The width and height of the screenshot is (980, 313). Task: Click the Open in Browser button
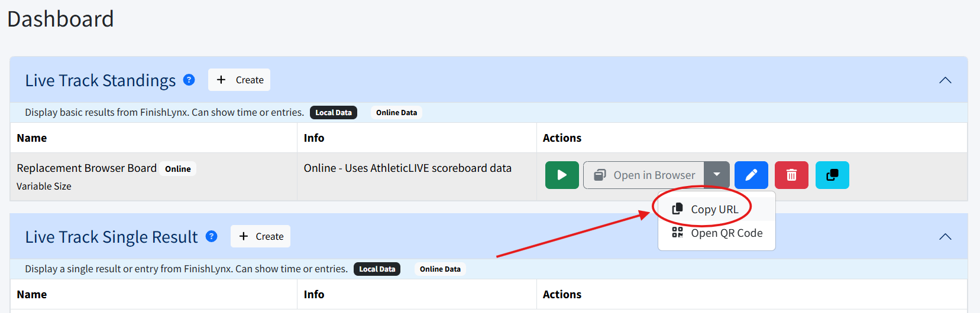click(644, 175)
